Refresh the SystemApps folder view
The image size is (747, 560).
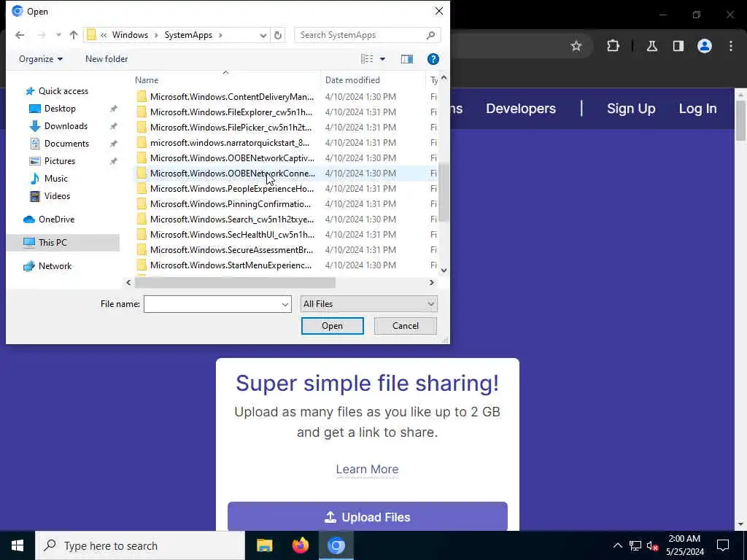click(278, 35)
